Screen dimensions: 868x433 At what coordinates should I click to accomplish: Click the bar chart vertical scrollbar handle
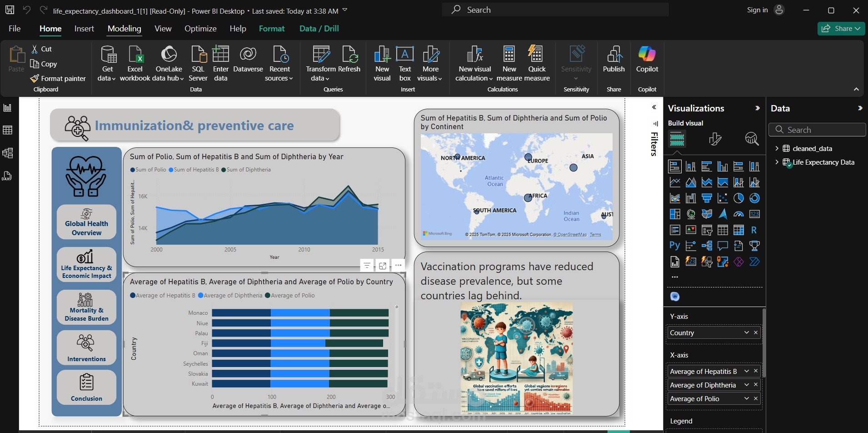pos(397,307)
